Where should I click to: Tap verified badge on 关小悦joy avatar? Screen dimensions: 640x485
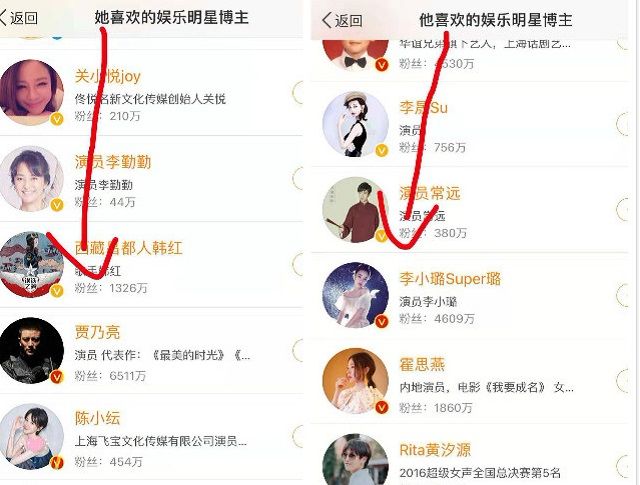57,119
